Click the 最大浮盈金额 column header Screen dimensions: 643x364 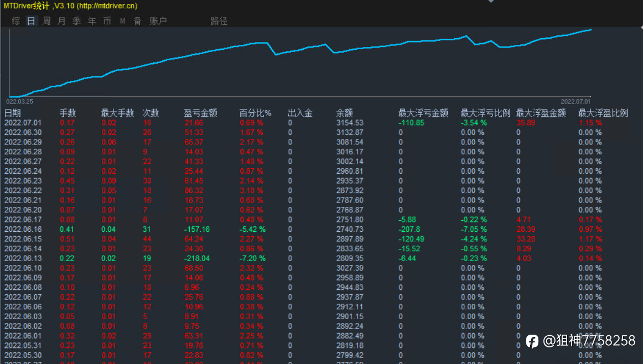[541, 113]
